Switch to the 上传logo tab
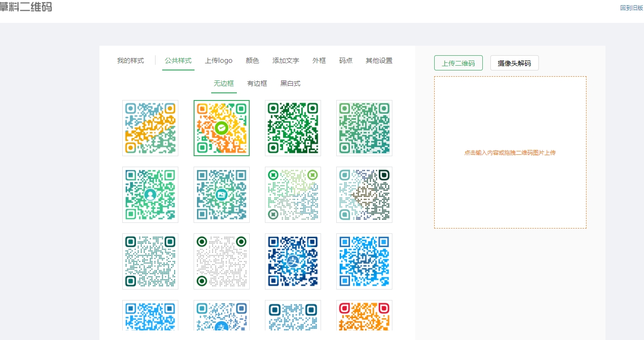644x340 pixels. [219, 60]
